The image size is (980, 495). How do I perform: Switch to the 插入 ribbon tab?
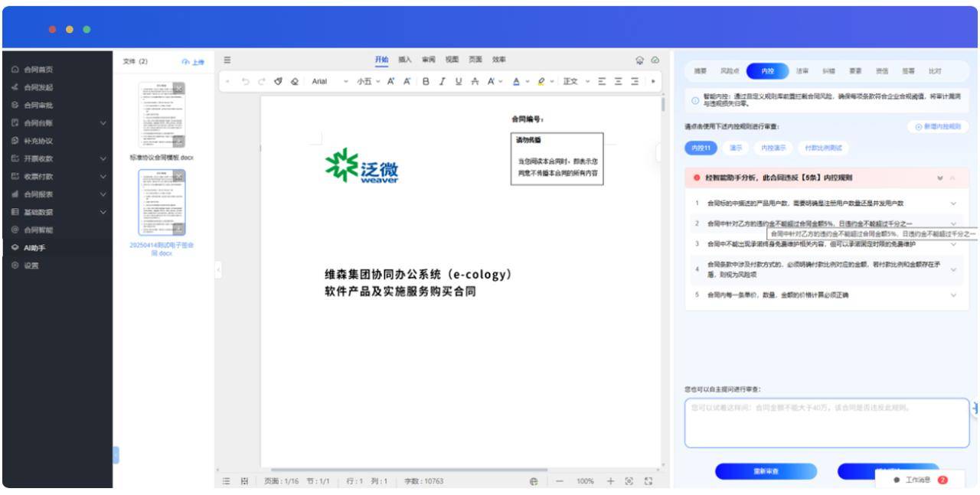coord(404,60)
